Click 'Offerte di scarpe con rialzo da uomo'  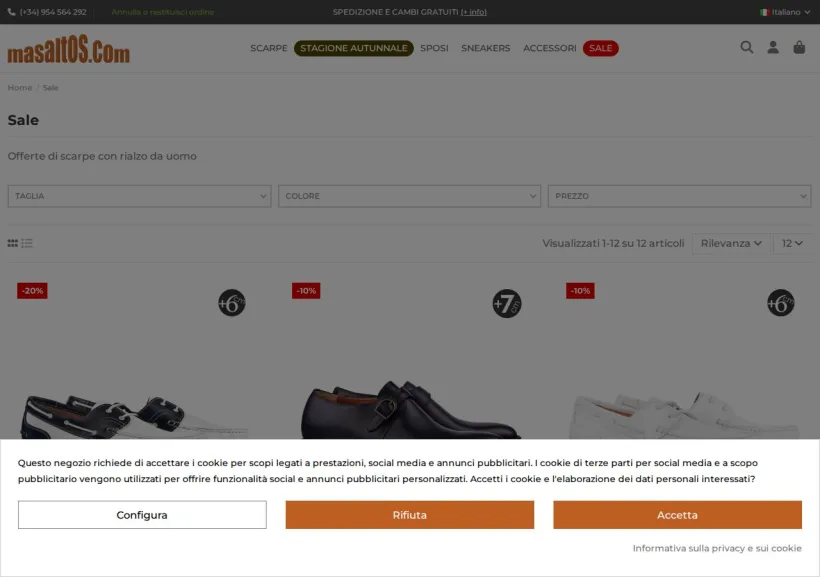102,156
